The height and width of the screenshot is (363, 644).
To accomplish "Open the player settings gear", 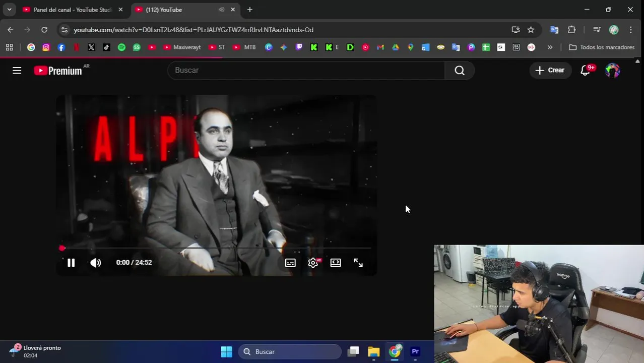I will (313, 263).
